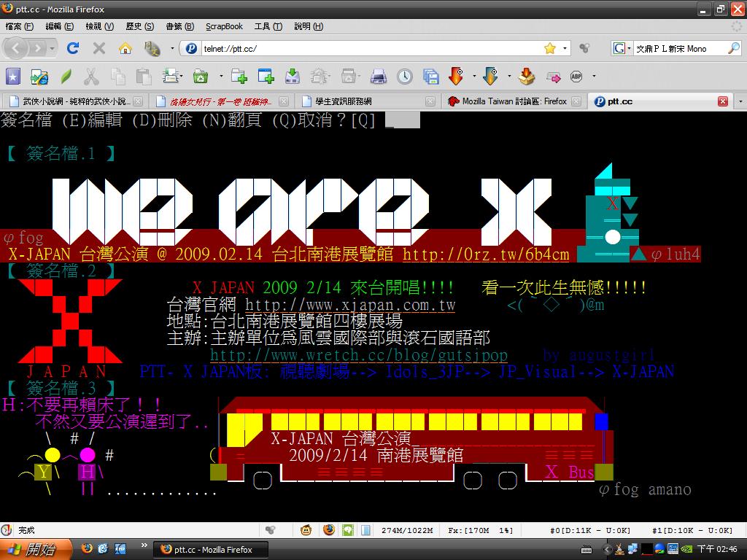Click the search magnifier icon
Viewport: 747px width, 560px height.
tap(734, 48)
